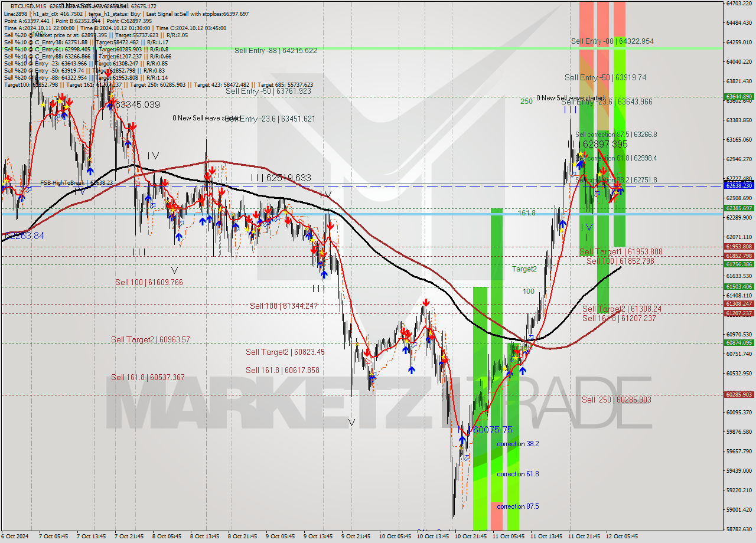Click the 'Target100' targets summary line
The height and width of the screenshot is (543, 756).
158,84
